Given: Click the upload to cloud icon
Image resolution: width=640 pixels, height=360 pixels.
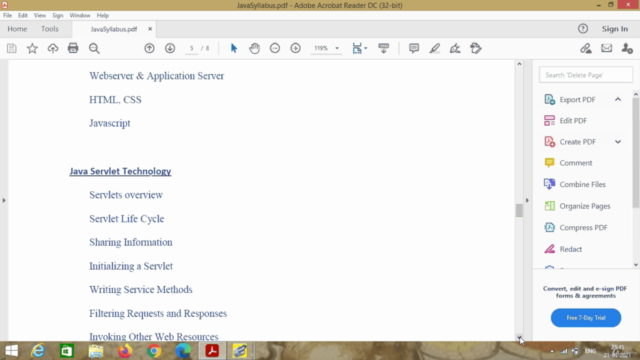Looking at the screenshot, I should click(x=53, y=48).
